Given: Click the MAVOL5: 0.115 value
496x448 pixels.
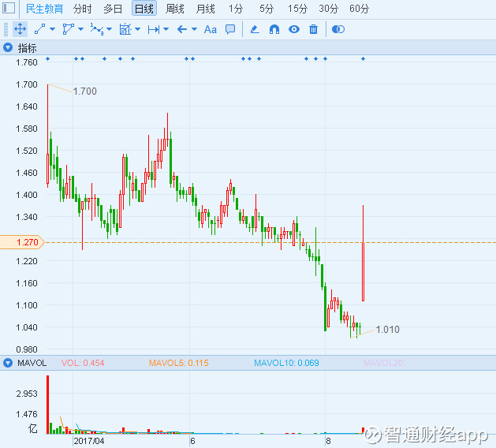Looking at the screenshot, I should tap(179, 363).
